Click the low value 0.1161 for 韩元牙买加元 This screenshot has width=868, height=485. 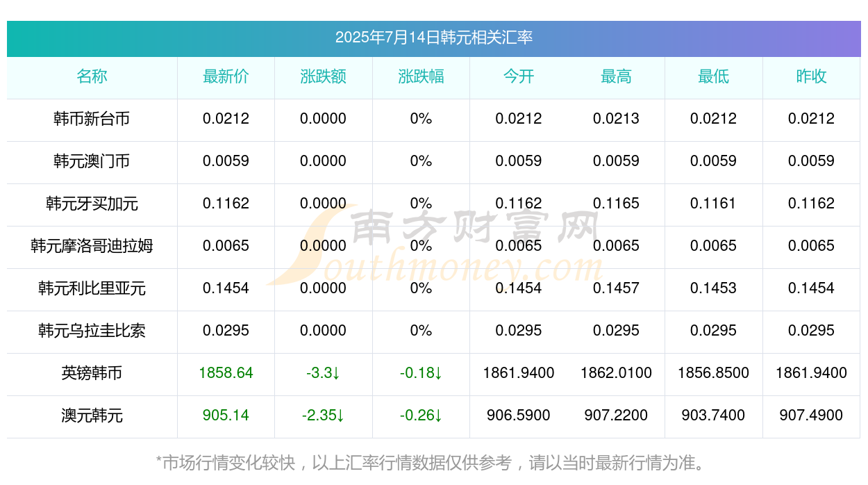[x=713, y=204]
